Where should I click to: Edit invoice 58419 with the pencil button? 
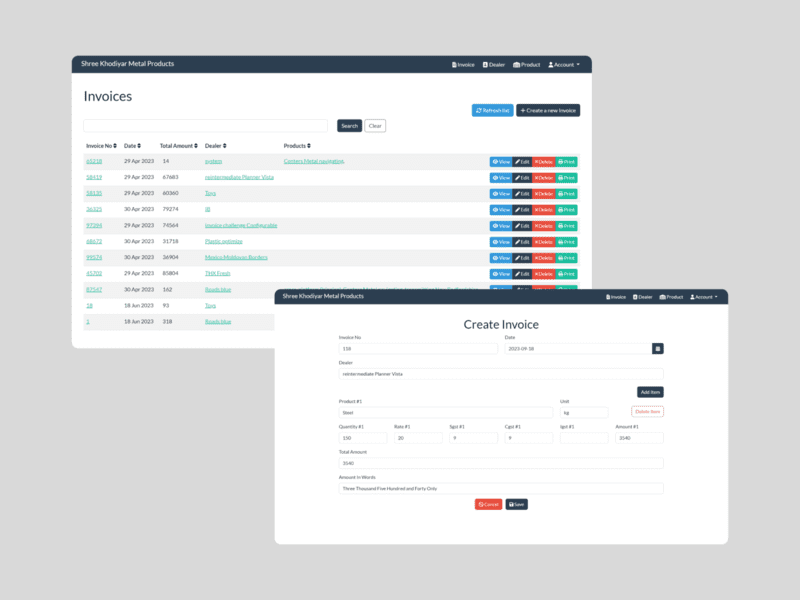(522, 178)
